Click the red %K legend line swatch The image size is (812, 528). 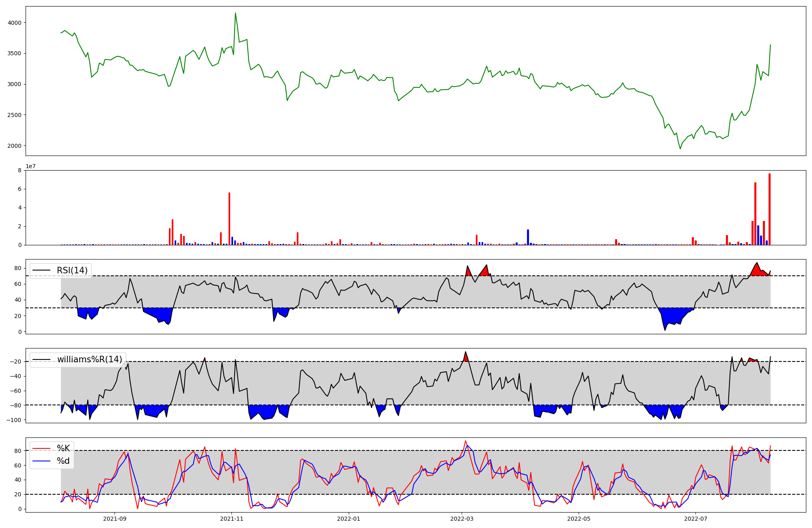(41, 448)
